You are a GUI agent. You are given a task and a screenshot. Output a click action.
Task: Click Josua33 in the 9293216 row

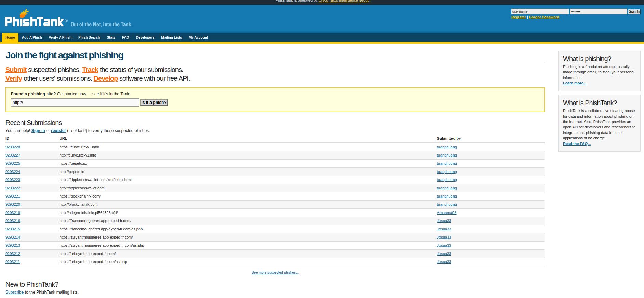coord(444,221)
